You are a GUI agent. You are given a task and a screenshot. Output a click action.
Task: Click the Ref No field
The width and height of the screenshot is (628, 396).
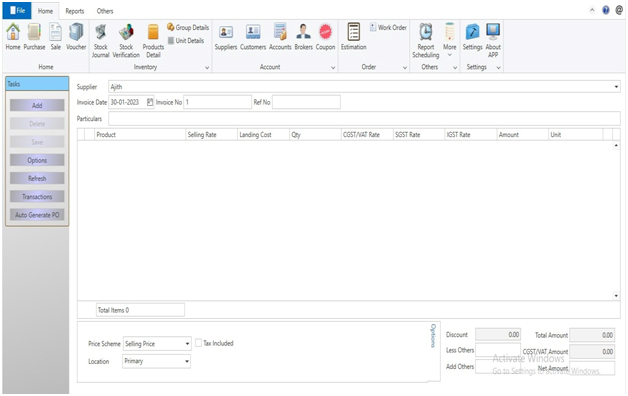tap(306, 102)
